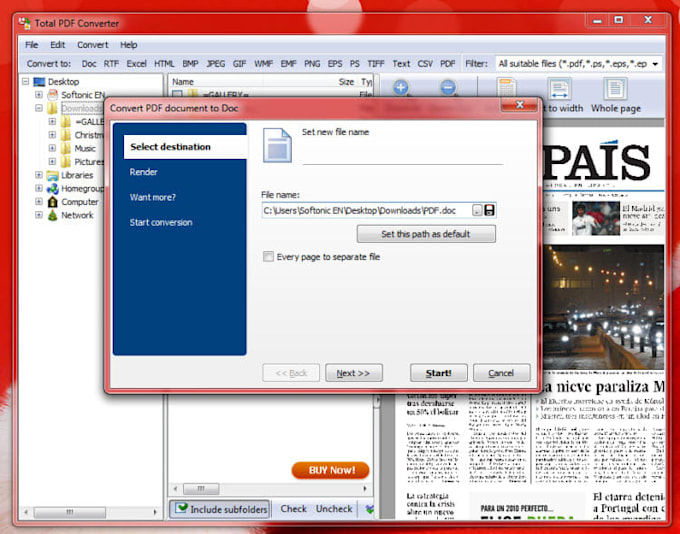Close the Convert PDF document to Doc dialog
680x534 pixels.
pyautogui.click(x=520, y=105)
